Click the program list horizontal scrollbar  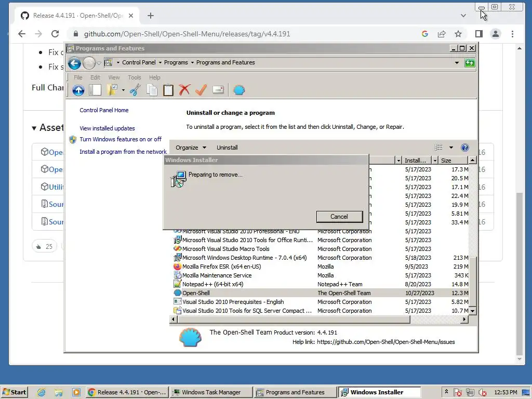point(294,320)
